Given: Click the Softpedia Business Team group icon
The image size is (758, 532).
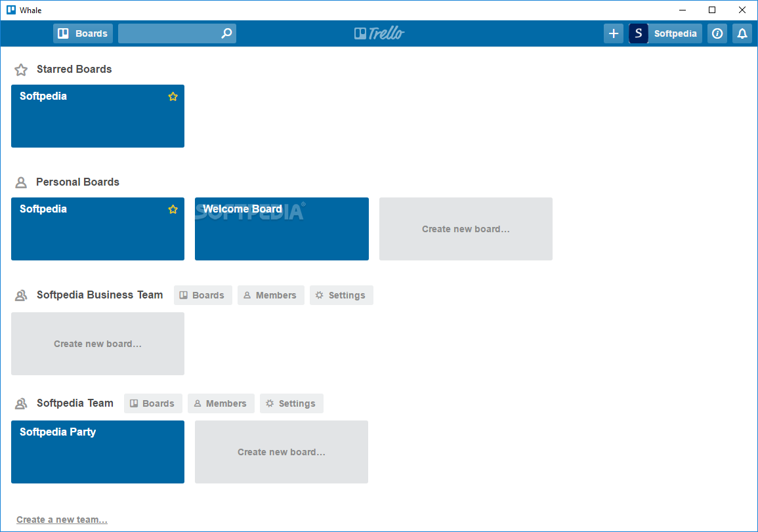Looking at the screenshot, I should click(21, 295).
